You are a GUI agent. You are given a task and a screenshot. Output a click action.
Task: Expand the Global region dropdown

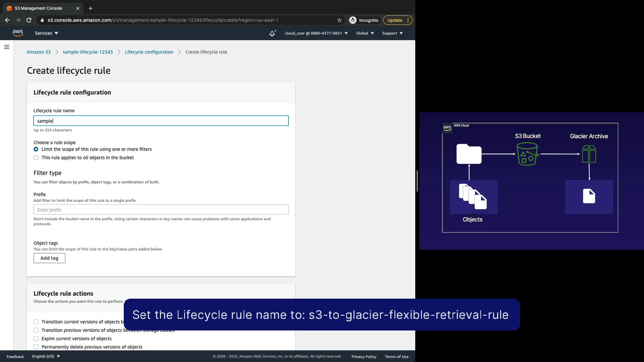coord(365,33)
